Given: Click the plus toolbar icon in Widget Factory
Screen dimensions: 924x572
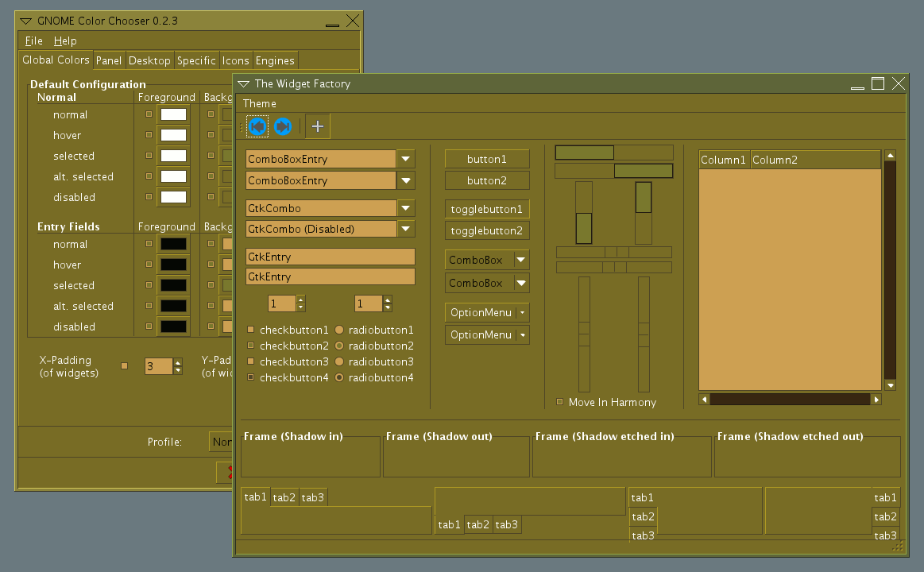Looking at the screenshot, I should (318, 126).
